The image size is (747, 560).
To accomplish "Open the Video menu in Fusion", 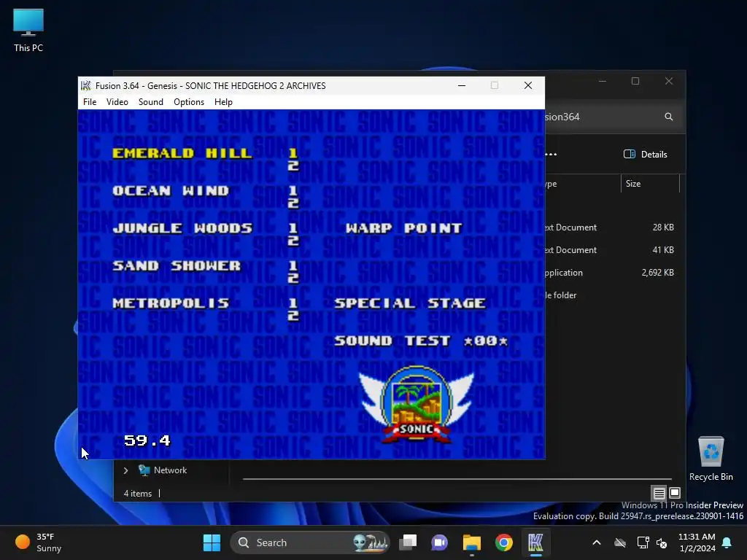I will pos(117,102).
